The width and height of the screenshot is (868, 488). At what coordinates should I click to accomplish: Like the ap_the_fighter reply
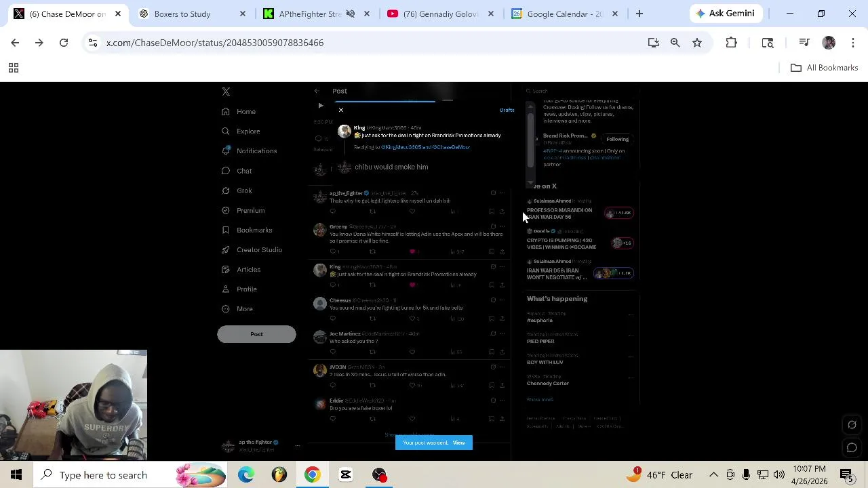412,211
